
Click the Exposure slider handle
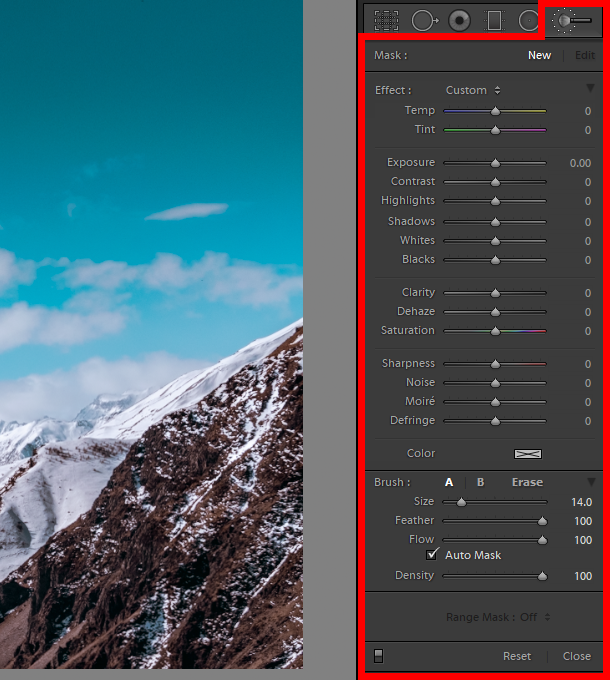coord(495,163)
